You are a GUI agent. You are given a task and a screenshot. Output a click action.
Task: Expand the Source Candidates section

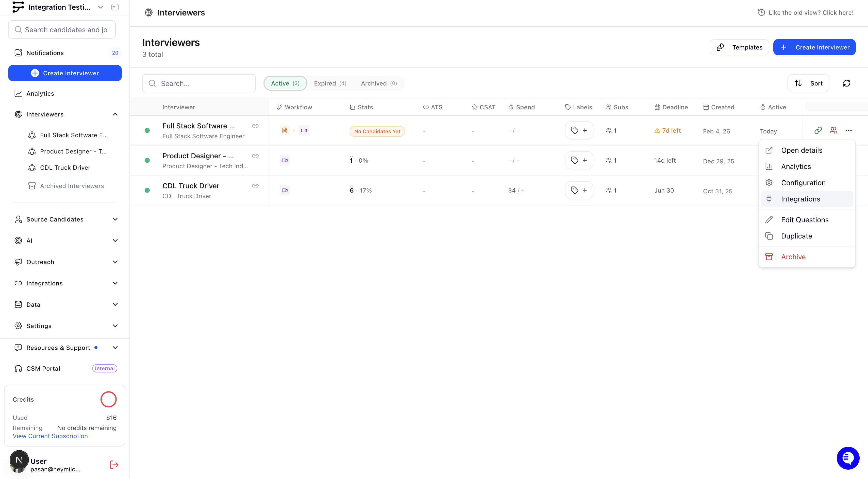(115, 219)
